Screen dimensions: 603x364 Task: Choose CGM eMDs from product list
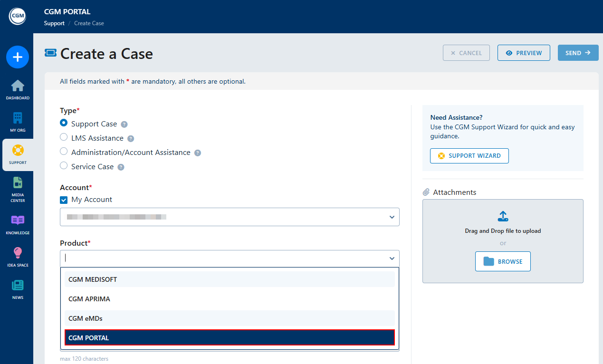[x=230, y=318]
